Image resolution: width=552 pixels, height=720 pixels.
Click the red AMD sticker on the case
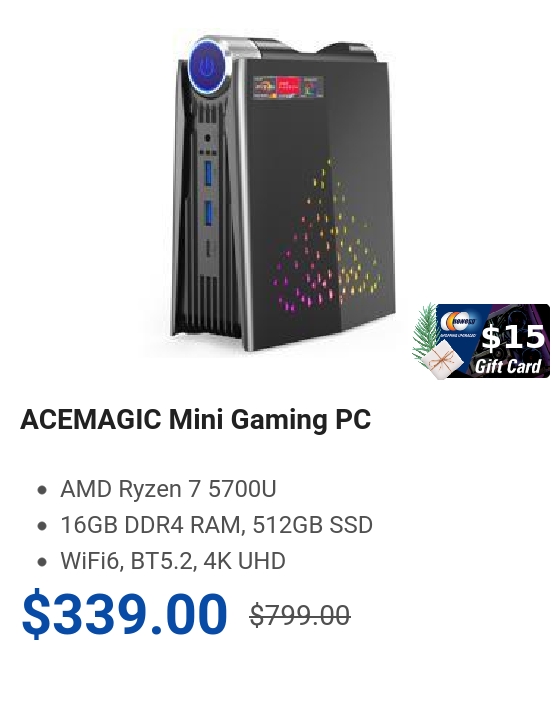[288, 87]
